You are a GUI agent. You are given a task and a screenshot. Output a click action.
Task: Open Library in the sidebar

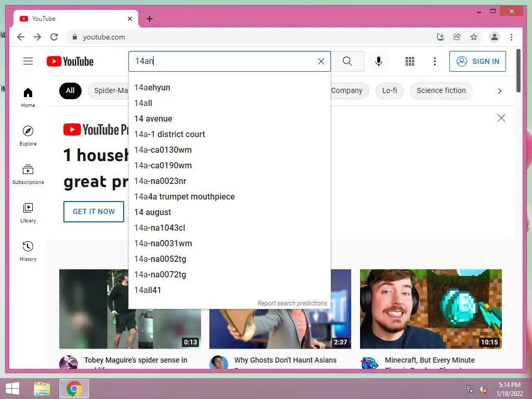(x=28, y=212)
